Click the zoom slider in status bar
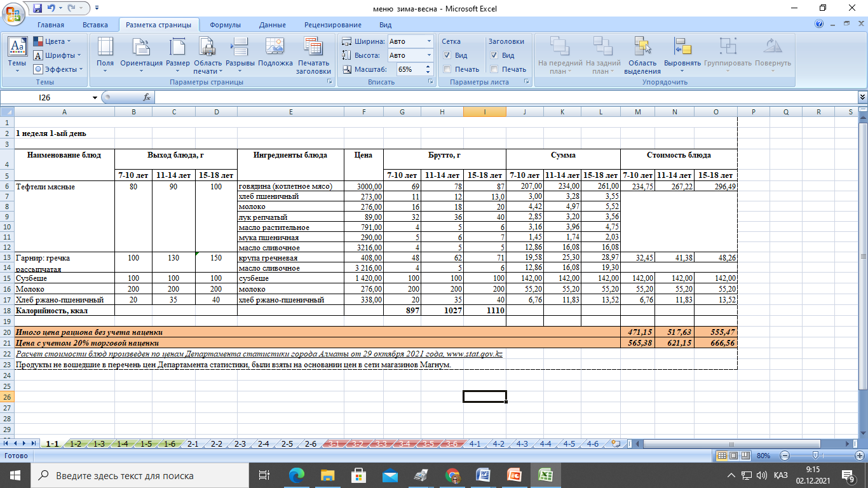This screenshot has height=488, width=868. pos(815,456)
